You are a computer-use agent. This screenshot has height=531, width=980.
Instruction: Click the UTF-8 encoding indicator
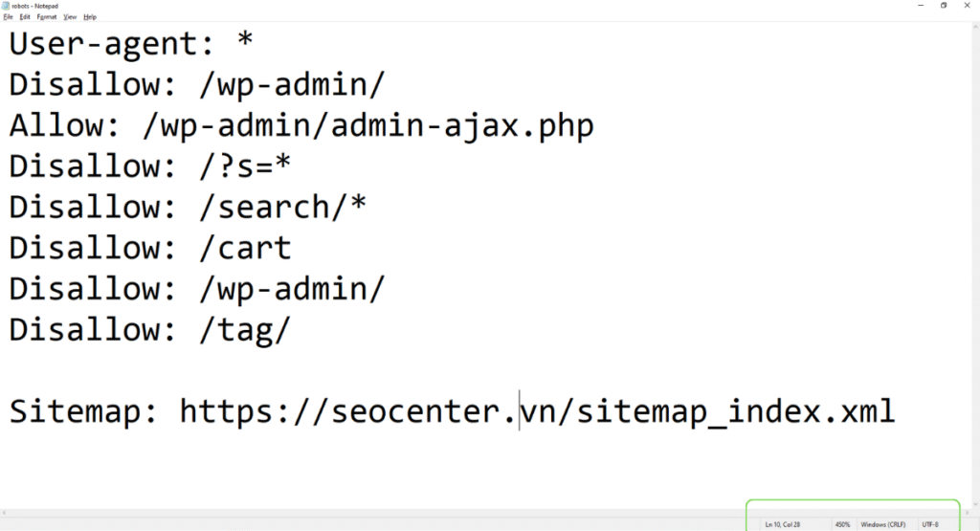pyautogui.click(x=930, y=524)
